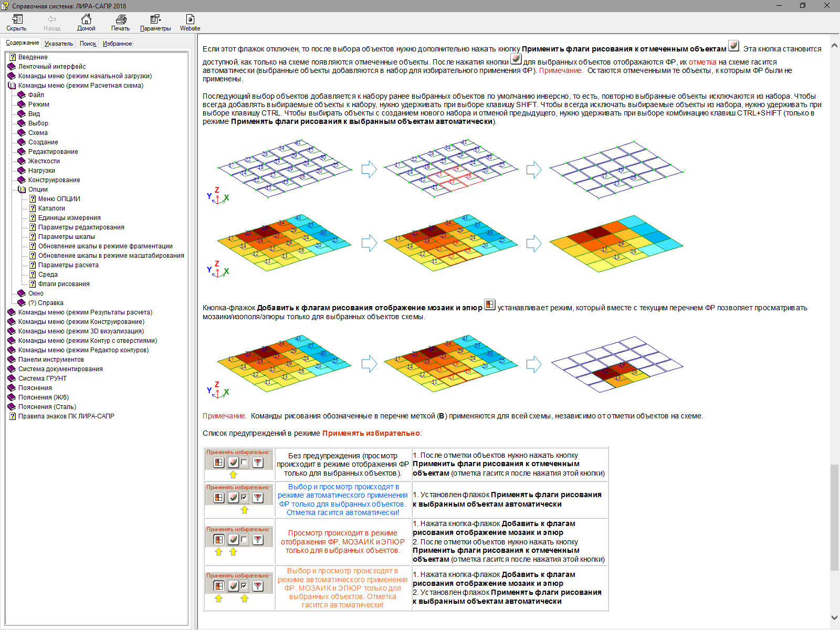Collapse the Опции book node

22,190
